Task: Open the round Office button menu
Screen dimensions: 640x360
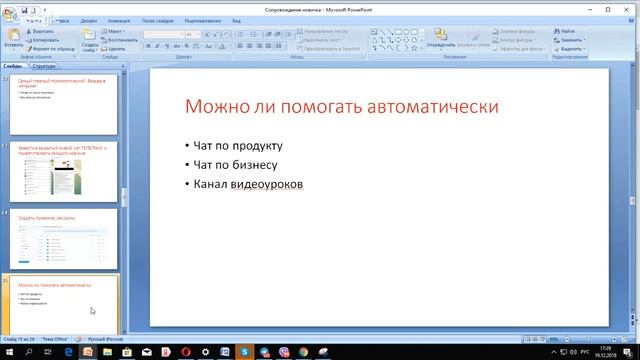Action: (x=9, y=13)
